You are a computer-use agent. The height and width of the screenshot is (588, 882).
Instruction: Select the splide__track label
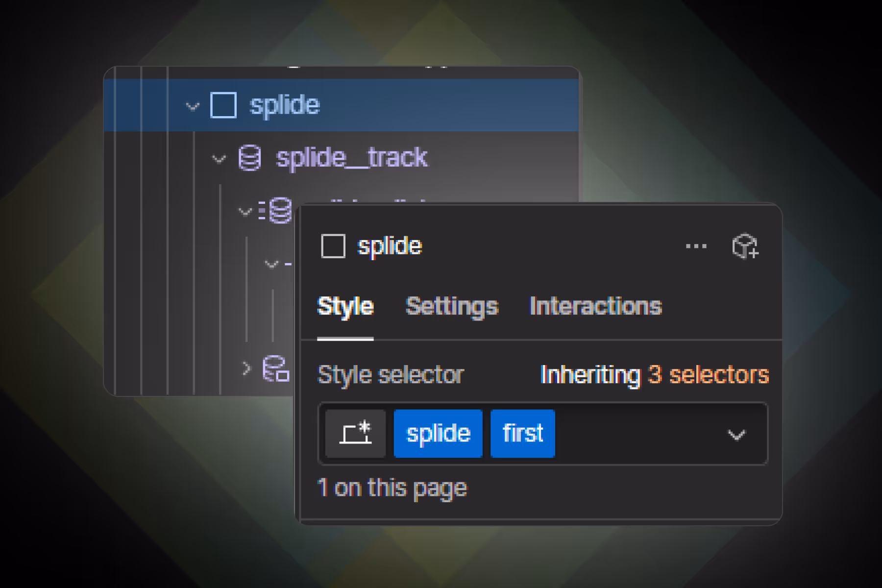tap(351, 158)
